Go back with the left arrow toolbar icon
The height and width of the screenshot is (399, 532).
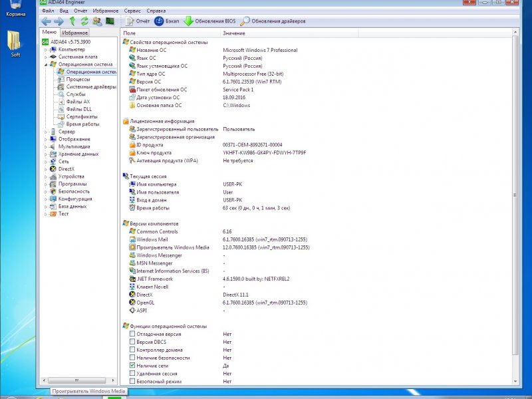coord(46,21)
